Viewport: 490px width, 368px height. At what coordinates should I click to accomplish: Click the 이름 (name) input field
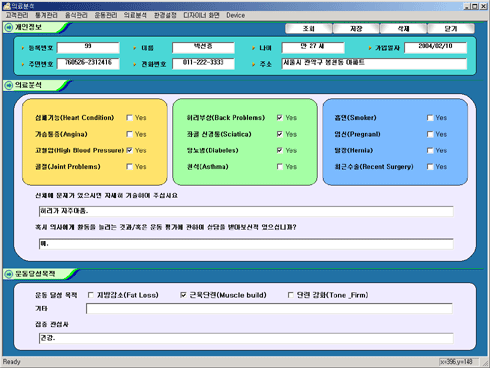pos(203,48)
